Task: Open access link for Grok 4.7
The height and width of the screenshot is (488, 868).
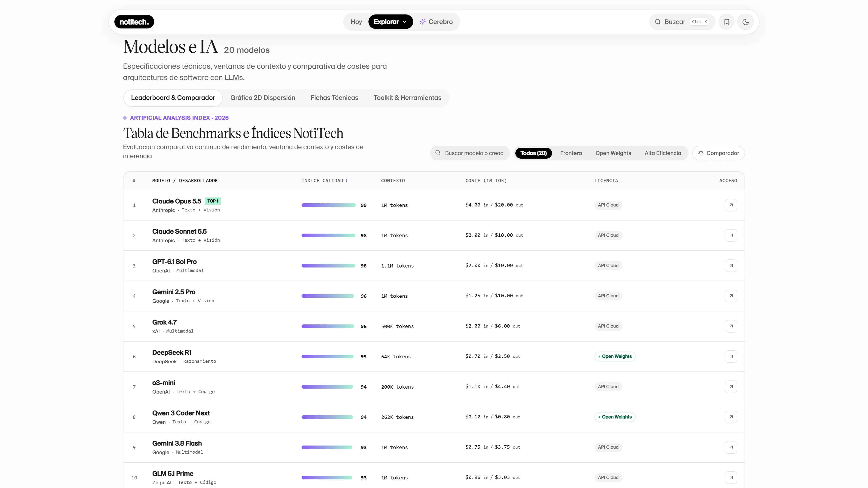Action: (731, 326)
